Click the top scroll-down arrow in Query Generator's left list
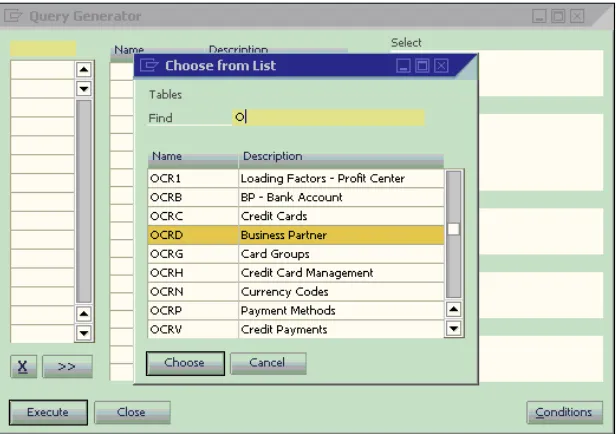 click(84, 89)
